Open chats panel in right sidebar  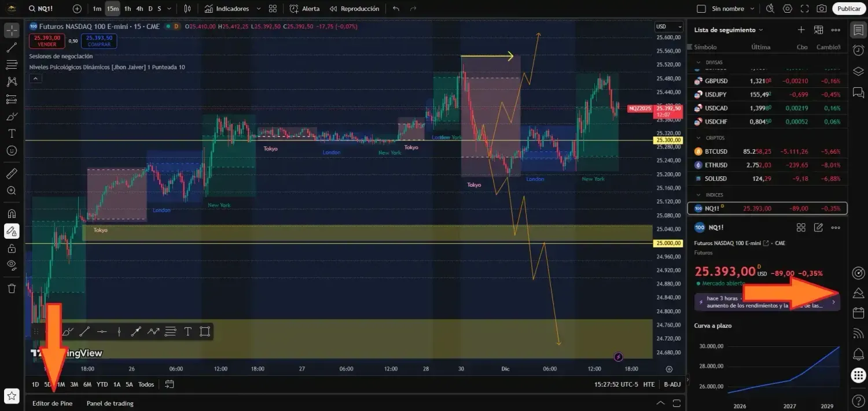tap(858, 92)
